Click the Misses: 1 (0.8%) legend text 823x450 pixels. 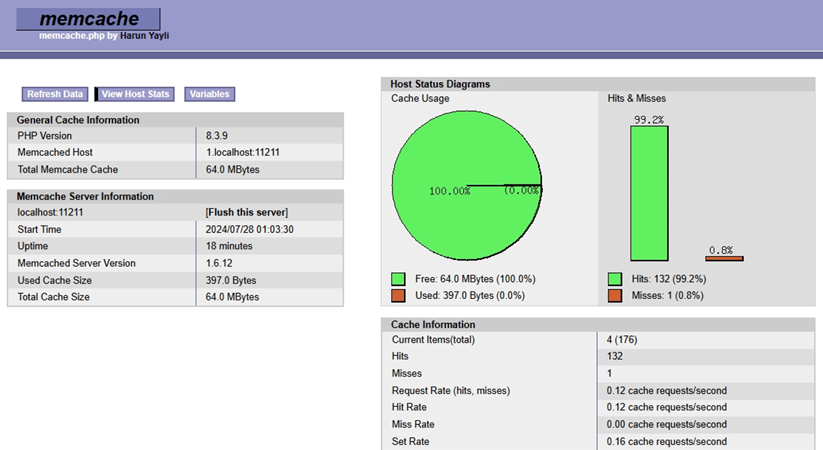(668, 296)
